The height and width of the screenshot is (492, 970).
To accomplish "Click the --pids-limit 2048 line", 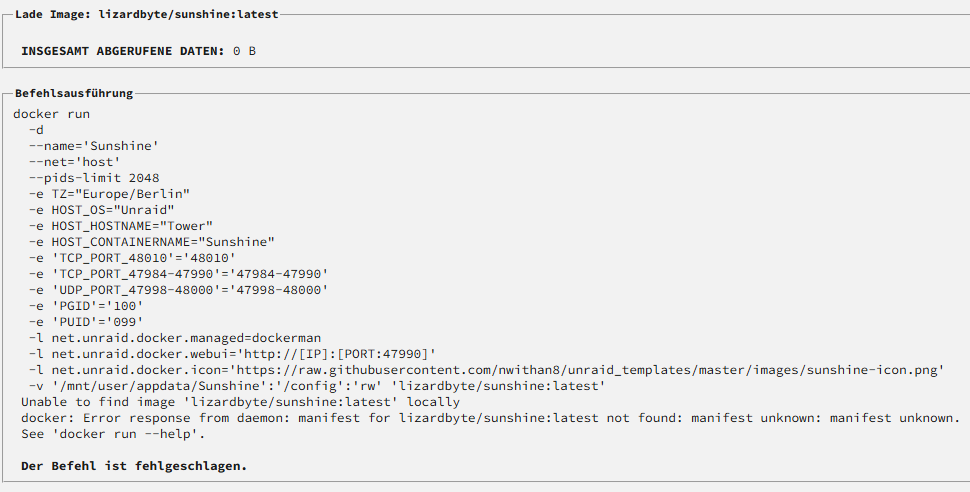I will click(94, 178).
